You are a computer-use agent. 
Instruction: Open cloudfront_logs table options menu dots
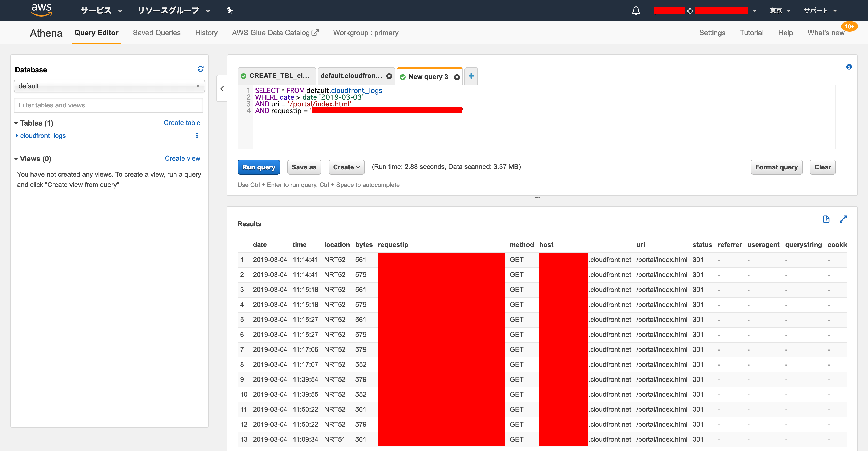[197, 135]
